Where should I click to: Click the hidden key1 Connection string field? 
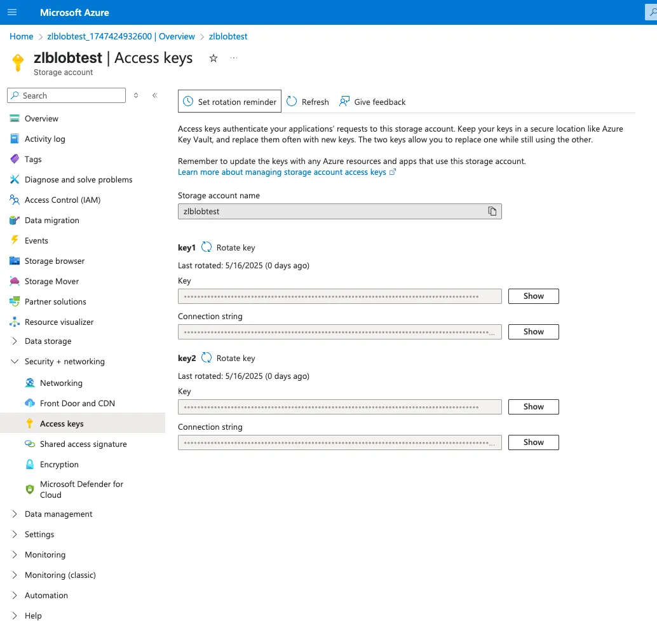tap(340, 332)
